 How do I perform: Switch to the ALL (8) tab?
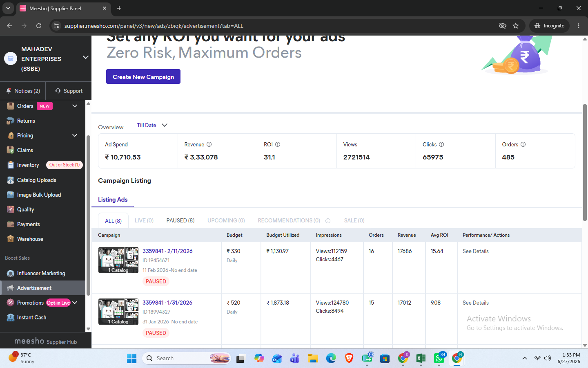tap(113, 221)
